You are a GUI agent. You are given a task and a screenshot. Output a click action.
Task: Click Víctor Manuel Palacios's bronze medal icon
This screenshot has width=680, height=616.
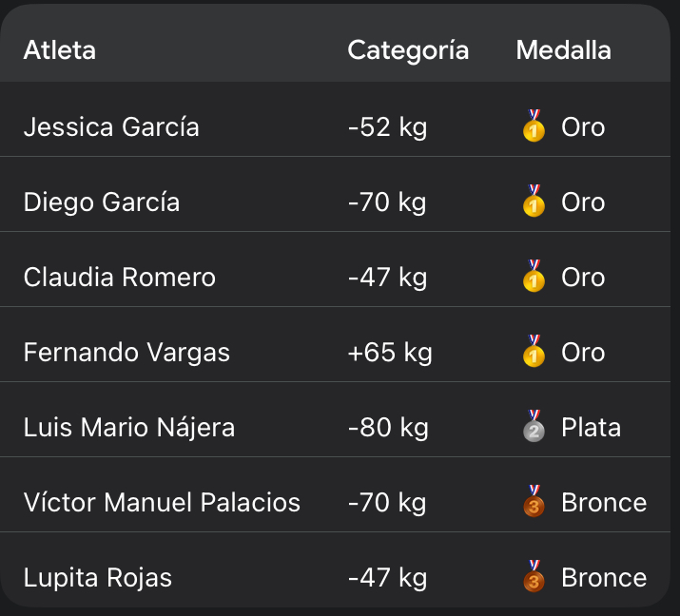pyautogui.click(x=534, y=502)
